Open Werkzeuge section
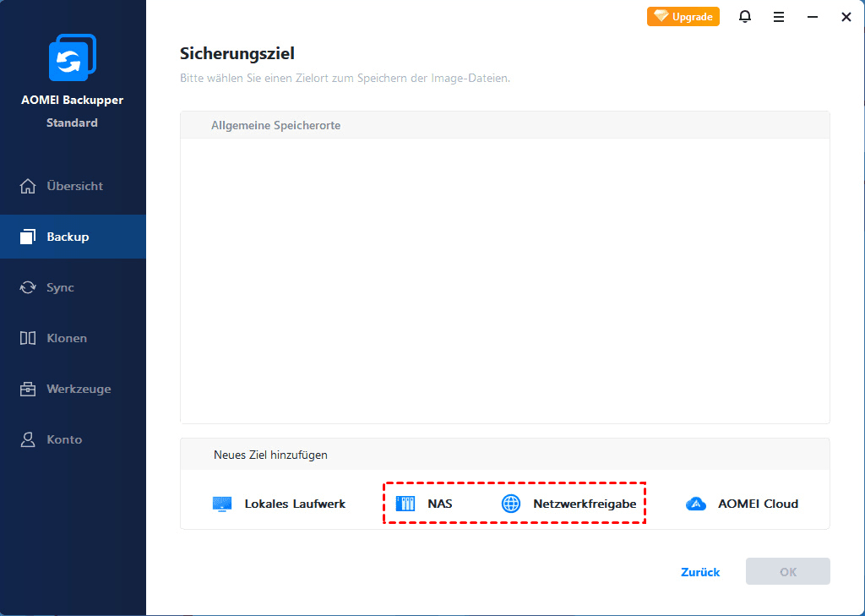865x616 pixels. pos(73,389)
